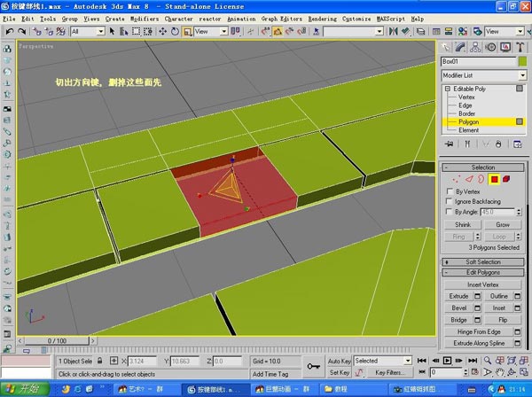Click the Insert Vertex button
This screenshot has width=532, height=397.
(x=483, y=284)
